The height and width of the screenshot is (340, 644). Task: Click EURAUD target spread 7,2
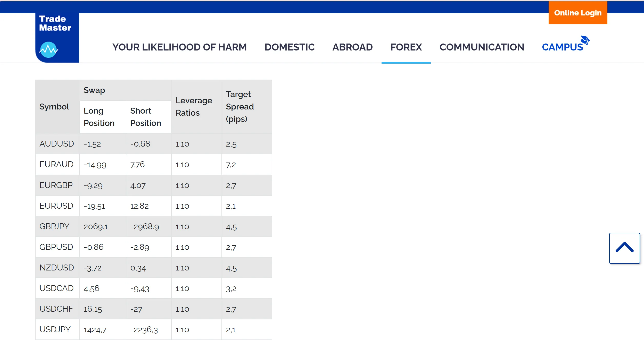tap(231, 165)
